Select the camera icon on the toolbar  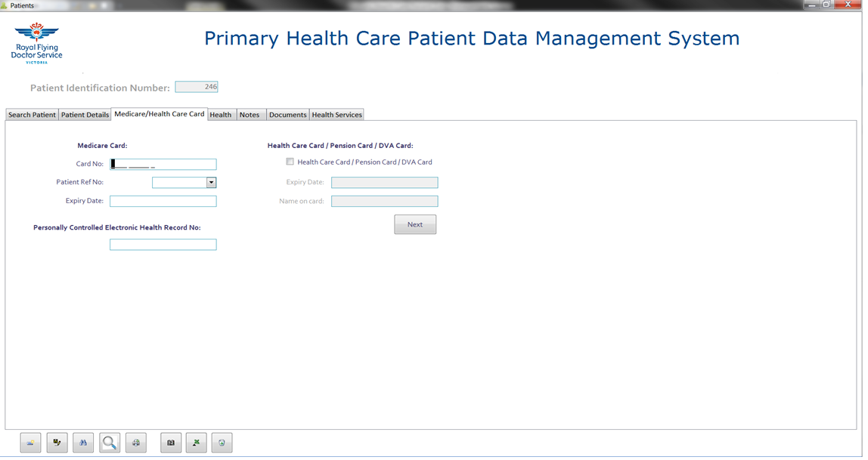tap(170, 443)
